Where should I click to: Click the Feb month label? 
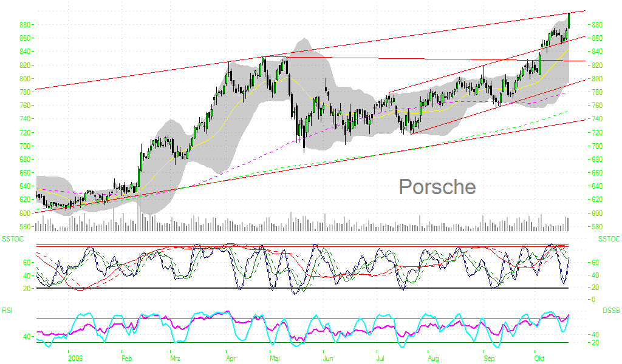click(x=126, y=359)
